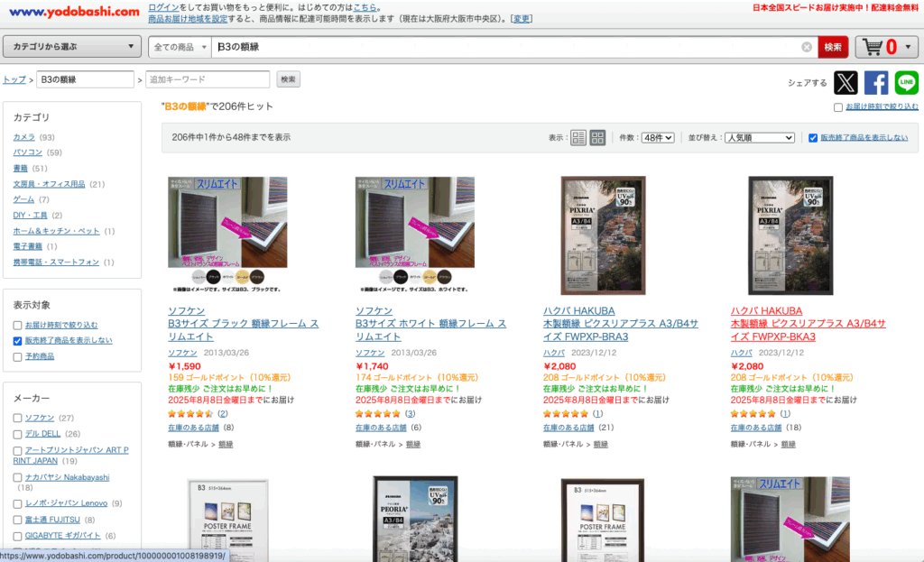Share this page on X
The width and height of the screenshot is (924, 562).
point(845,83)
